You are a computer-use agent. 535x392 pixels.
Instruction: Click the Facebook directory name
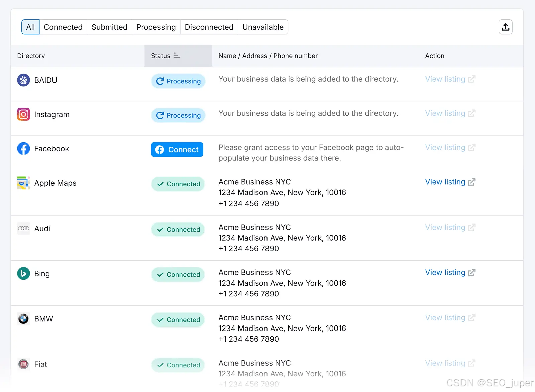51,149
